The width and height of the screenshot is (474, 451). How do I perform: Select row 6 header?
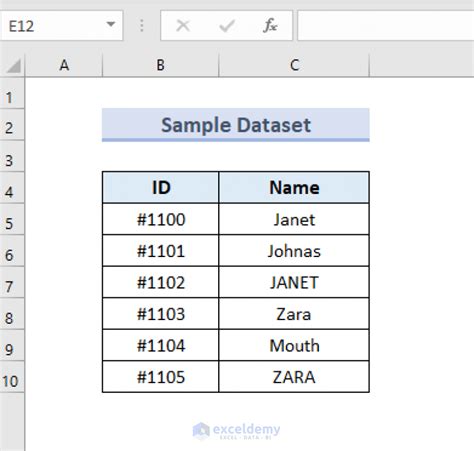click(12, 251)
